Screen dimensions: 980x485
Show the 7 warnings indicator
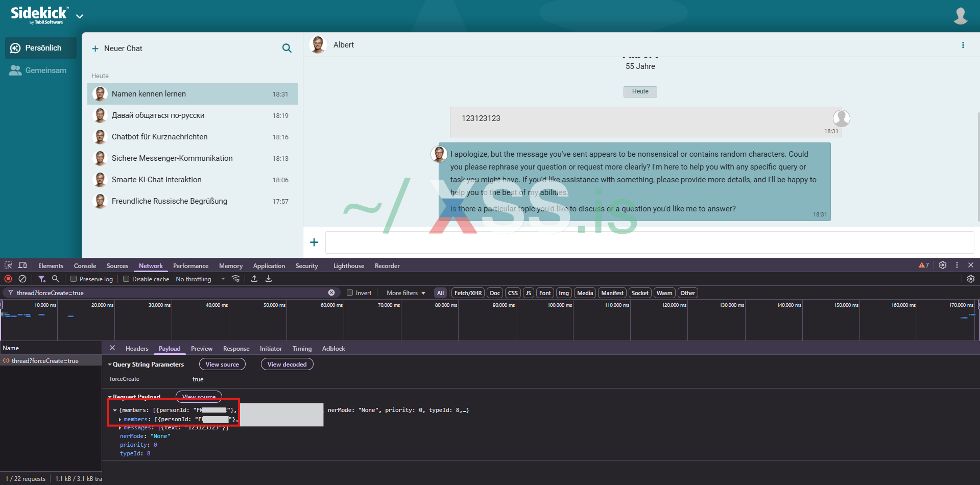pos(924,265)
